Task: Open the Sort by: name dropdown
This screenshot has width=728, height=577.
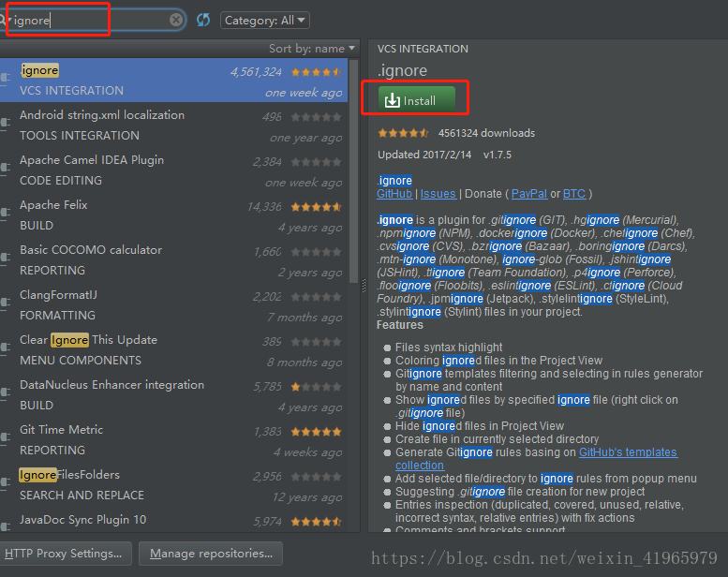Action: (x=312, y=49)
